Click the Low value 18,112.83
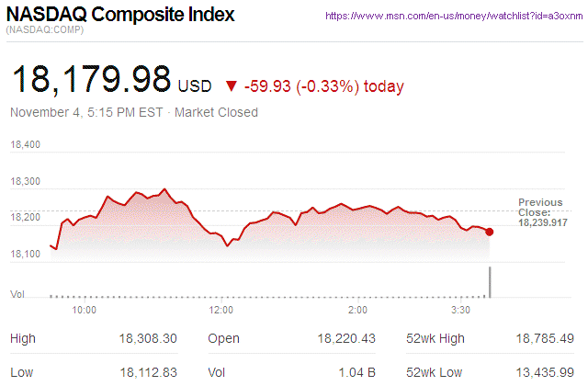 point(148,370)
